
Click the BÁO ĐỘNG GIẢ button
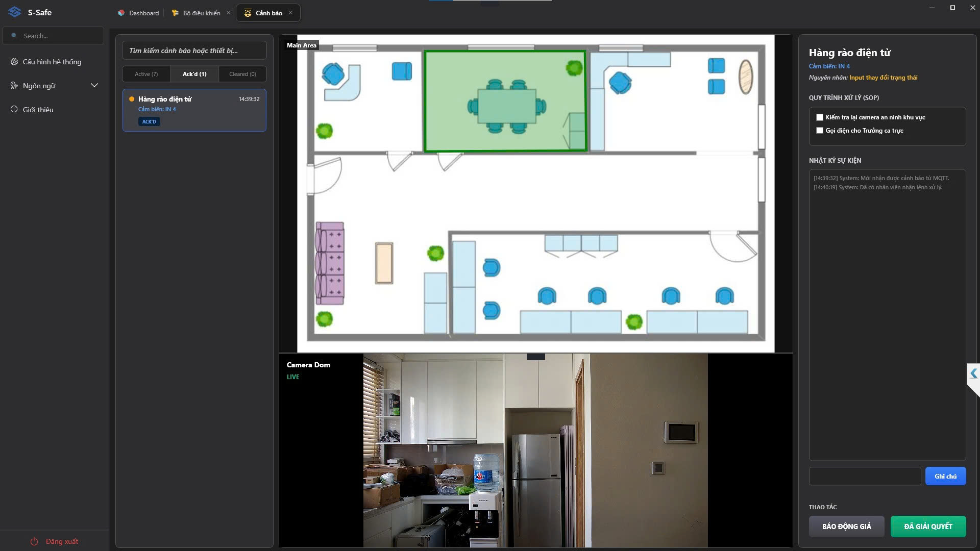pyautogui.click(x=846, y=527)
